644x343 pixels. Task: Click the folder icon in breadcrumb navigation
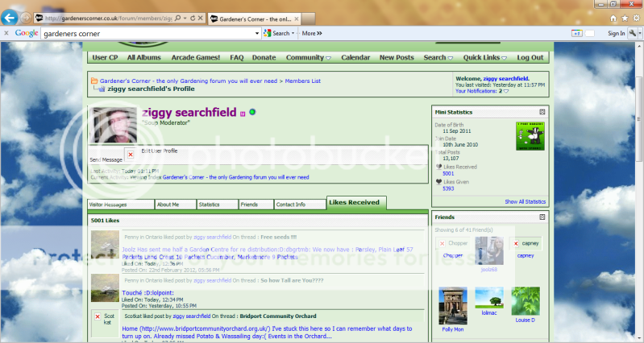93,81
